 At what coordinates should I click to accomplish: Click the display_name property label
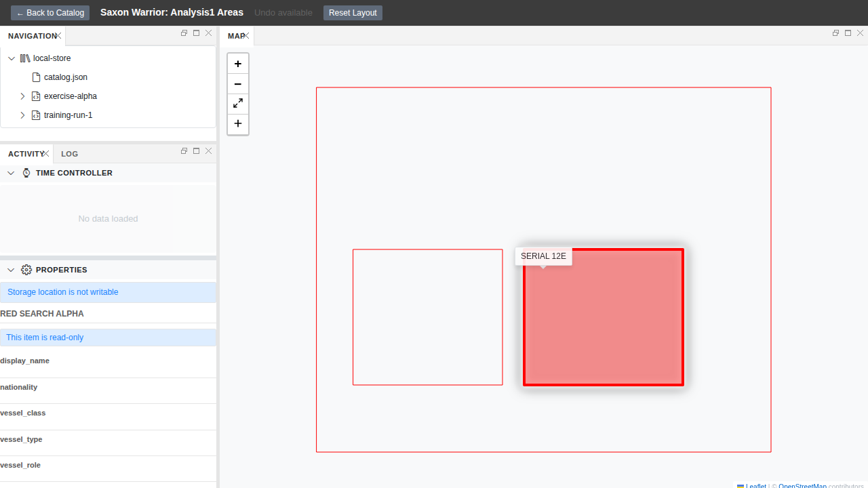point(24,361)
